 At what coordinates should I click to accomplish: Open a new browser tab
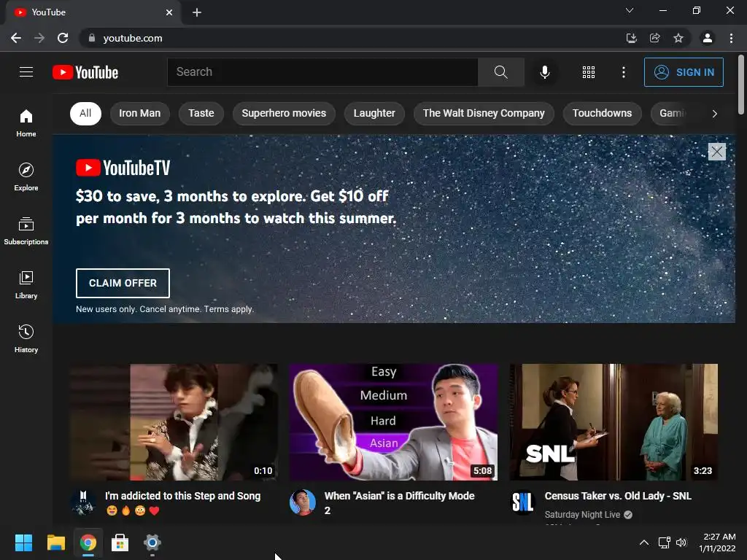click(197, 12)
